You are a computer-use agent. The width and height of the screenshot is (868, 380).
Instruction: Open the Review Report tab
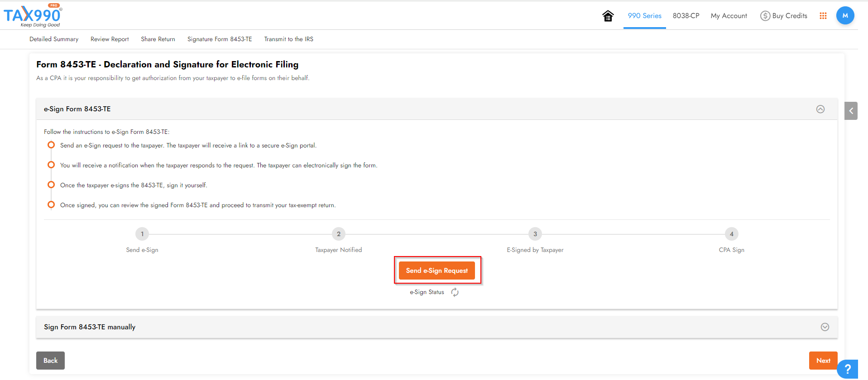point(109,39)
